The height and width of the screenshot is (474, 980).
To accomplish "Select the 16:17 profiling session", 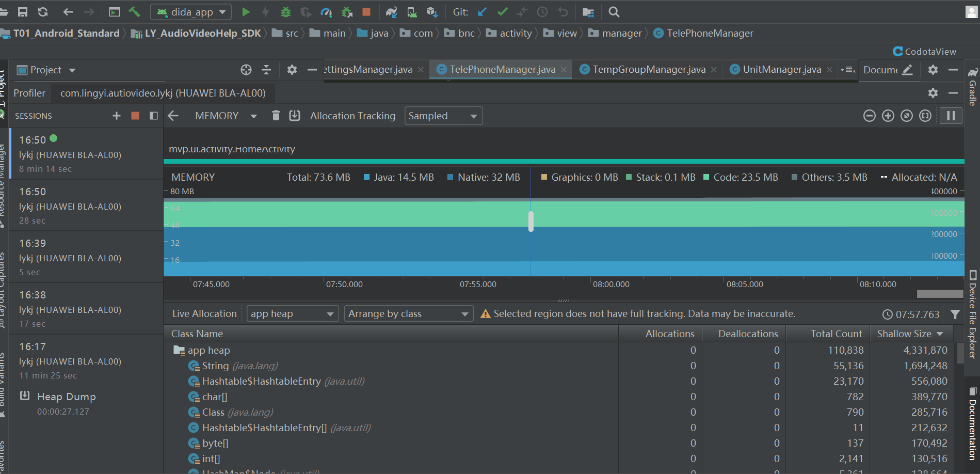I will 86,360.
